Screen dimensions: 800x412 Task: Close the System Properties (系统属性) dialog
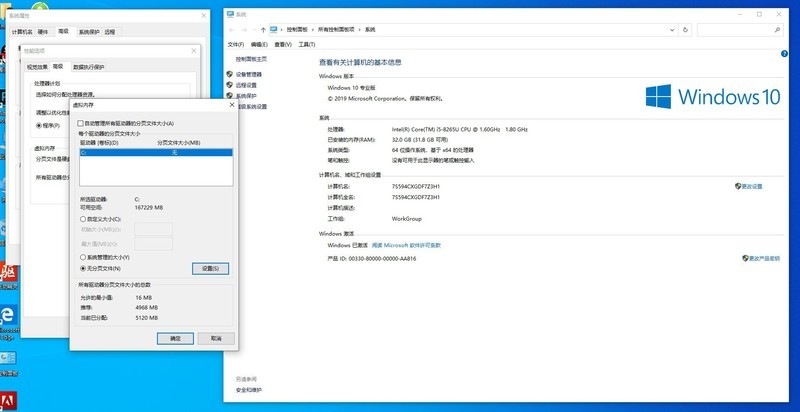[204, 15]
